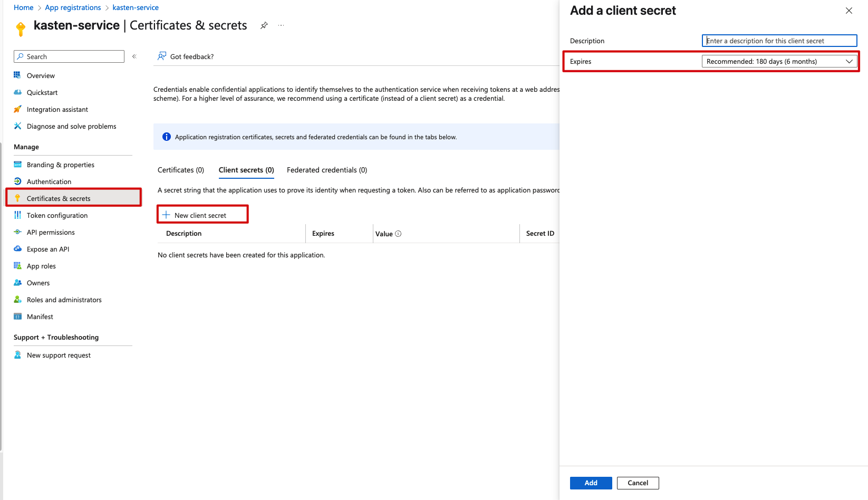Switch to the Certificates (0) tab
Screen dimensions: 868x500
pos(181,170)
